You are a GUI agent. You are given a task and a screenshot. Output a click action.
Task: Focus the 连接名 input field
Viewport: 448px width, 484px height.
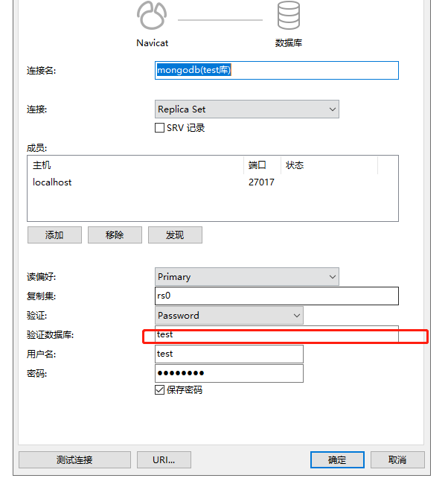point(277,71)
